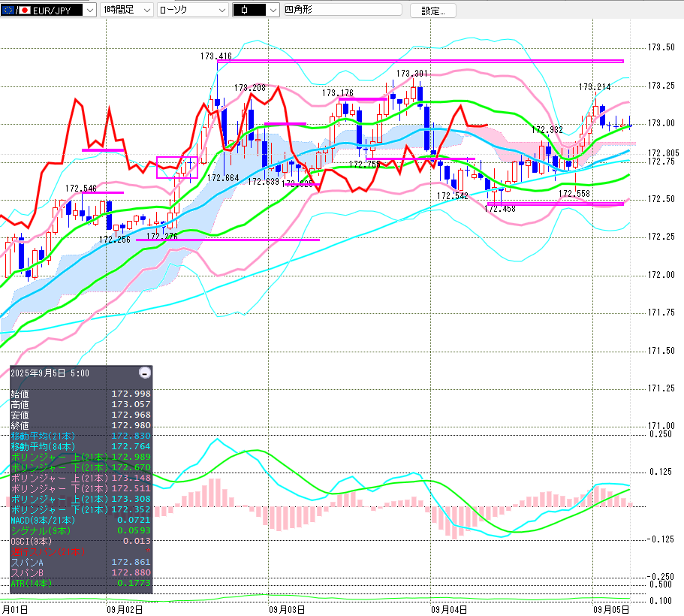
Task: Click the 09月04日 date axis label
Action: tap(449, 609)
